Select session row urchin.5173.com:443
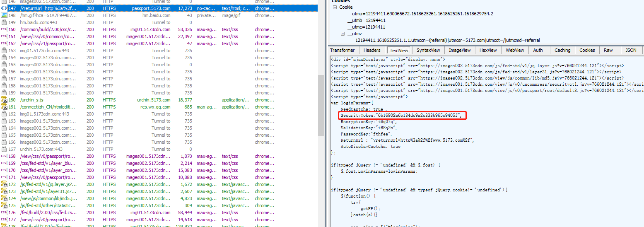This screenshot has height=227, width=644. click(159, 149)
